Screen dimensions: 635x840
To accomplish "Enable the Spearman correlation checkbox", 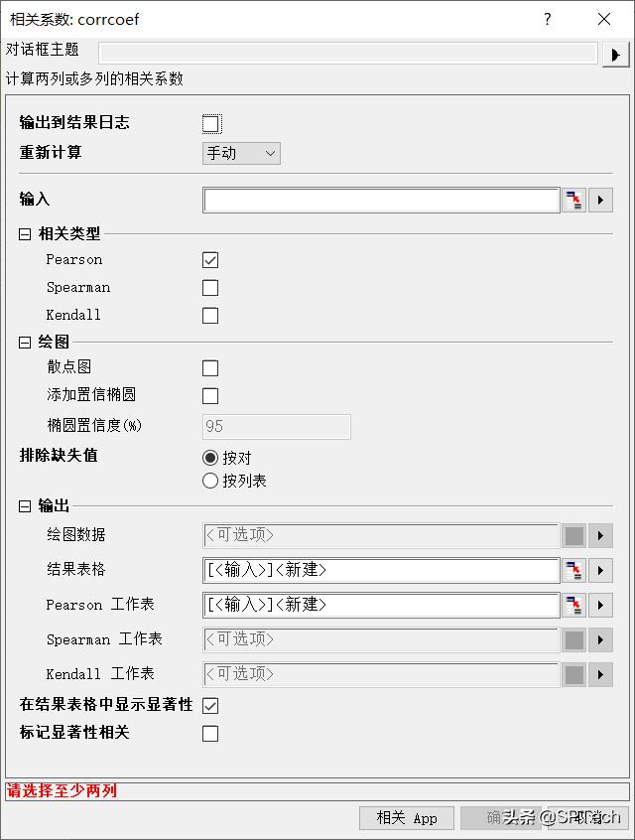I will coord(210,288).
